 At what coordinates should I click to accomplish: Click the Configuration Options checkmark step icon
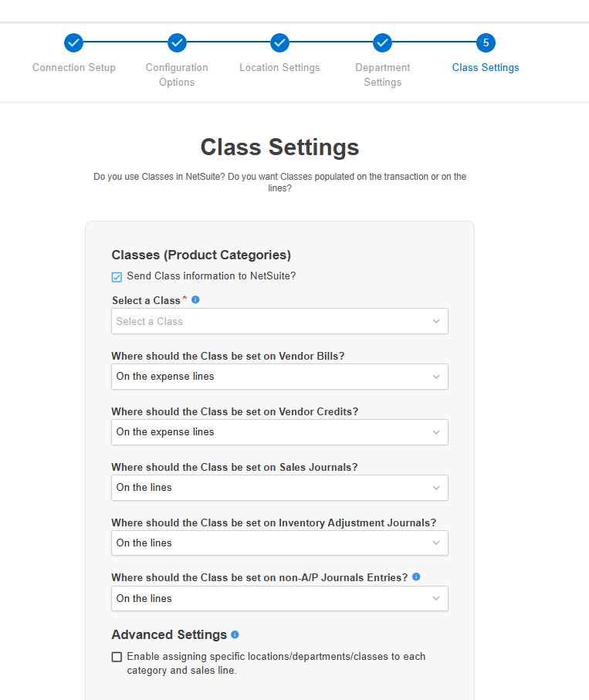(x=177, y=43)
